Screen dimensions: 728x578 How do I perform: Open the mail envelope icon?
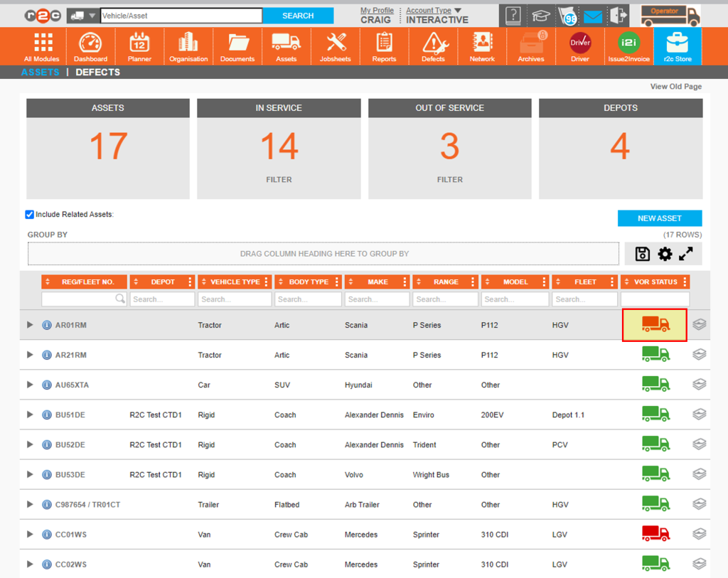(x=593, y=17)
